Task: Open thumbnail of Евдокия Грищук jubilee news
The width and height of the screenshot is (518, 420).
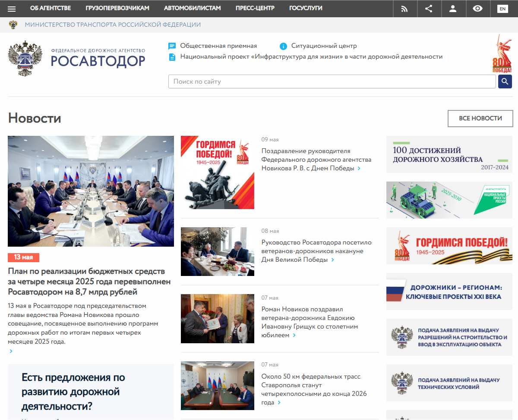Action: point(218,319)
